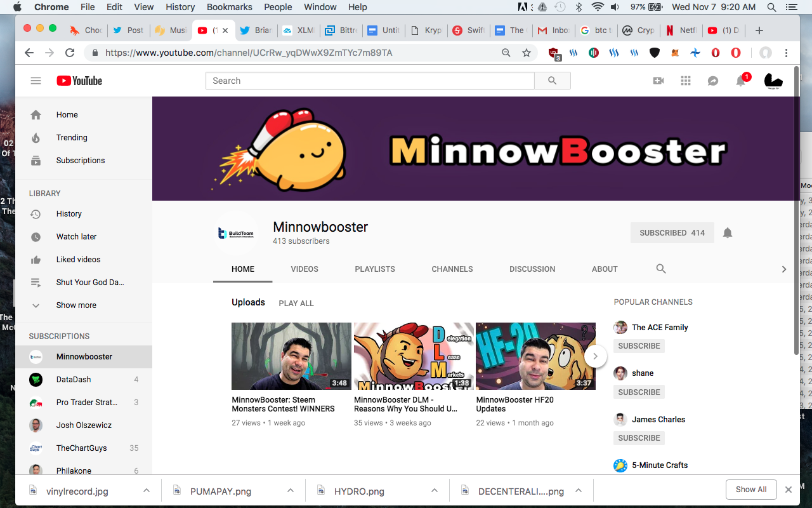Click browser back arrow

29,53
